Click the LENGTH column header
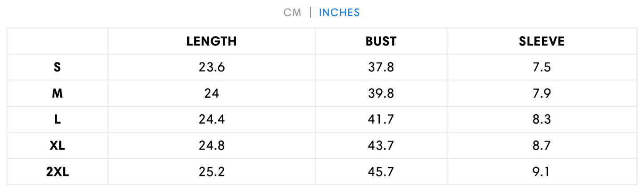Viewport: 644px width, 188px height. pyautogui.click(x=211, y=42)
